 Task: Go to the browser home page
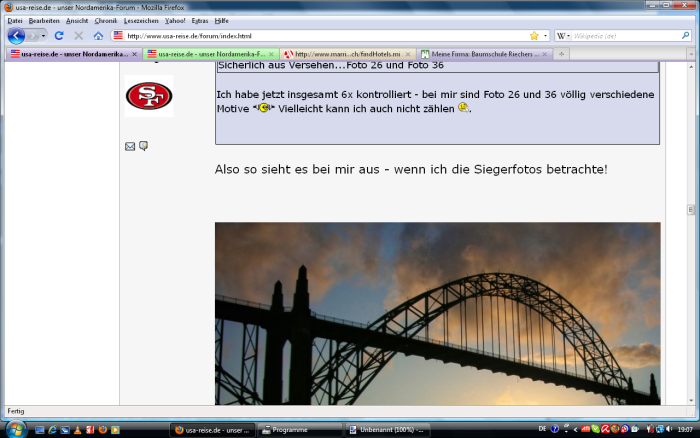point(98,35)
